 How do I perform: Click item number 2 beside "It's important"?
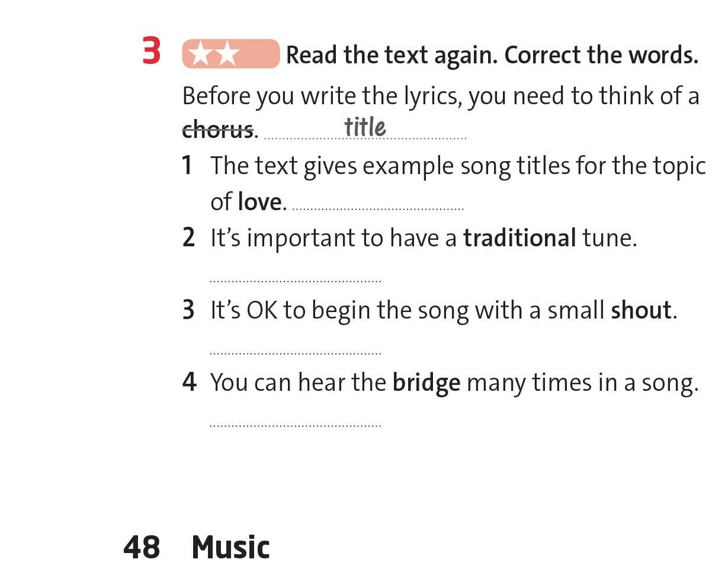click(x=188, y=238)
